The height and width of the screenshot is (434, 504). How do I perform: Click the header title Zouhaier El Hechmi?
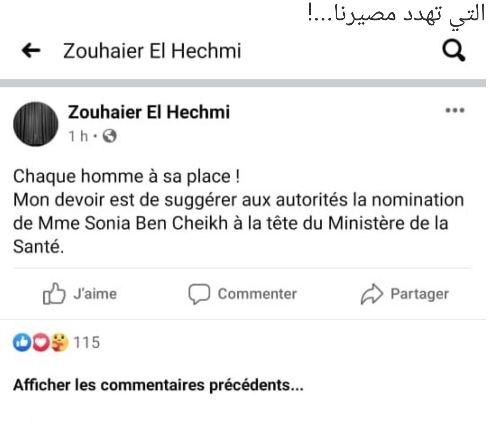(152, 51)
